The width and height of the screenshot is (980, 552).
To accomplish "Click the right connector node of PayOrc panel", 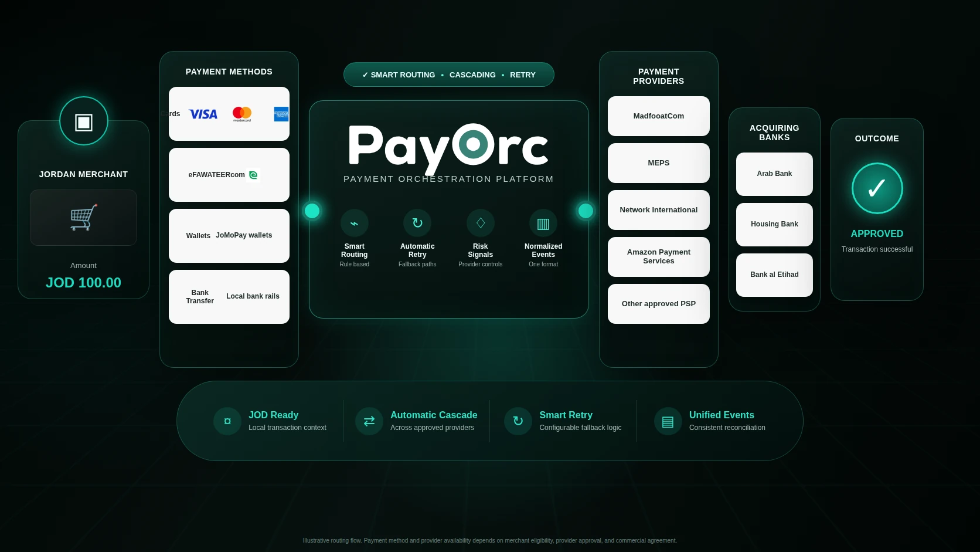I will (x=586, y=211).
